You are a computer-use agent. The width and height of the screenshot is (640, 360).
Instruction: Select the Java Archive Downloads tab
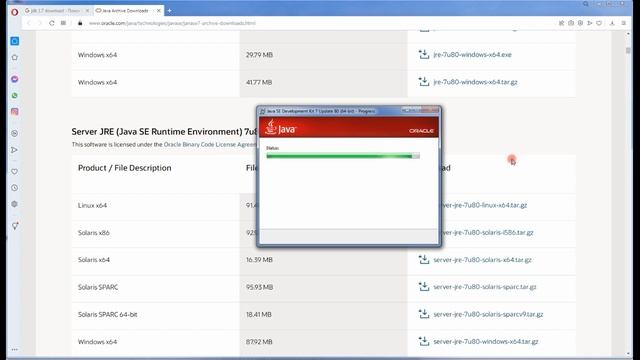point(125,11)
